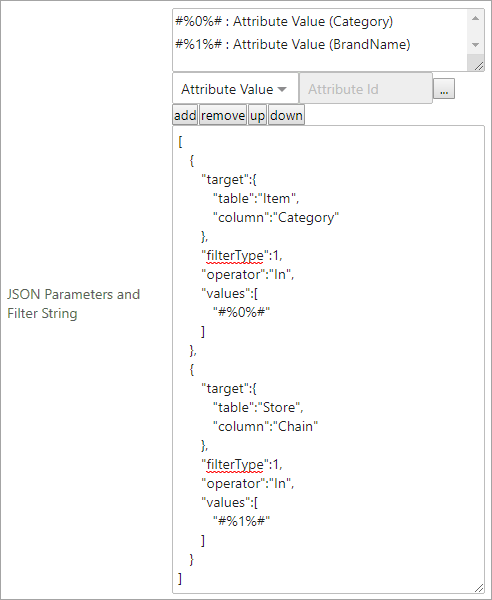492x600 pixels.
Task: Click the "#%1%#" value in the JSON
Action: (x=241, y=521)
